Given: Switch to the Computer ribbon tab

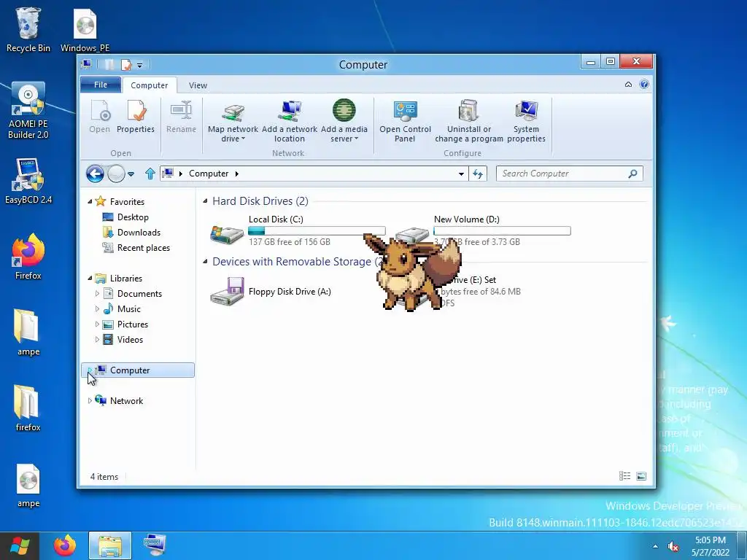Looking at the screenshot, I should (149, 85).
